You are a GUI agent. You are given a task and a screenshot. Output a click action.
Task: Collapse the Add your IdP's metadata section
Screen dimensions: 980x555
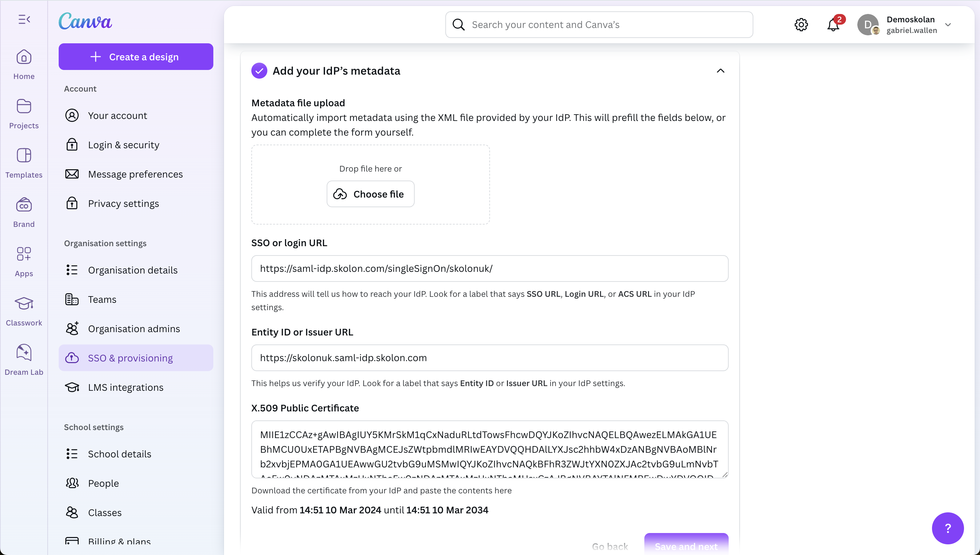[720, 71]
